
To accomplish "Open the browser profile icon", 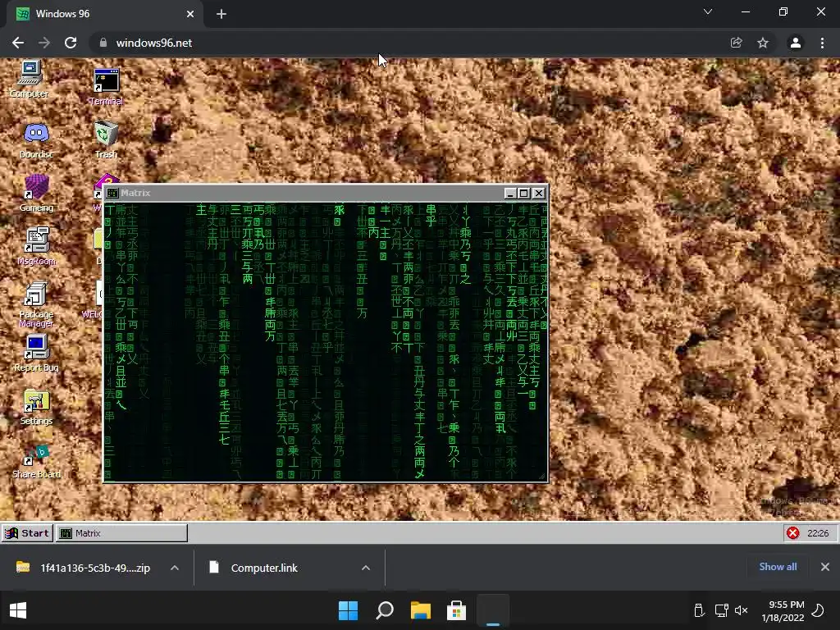I will click(796, 43).
